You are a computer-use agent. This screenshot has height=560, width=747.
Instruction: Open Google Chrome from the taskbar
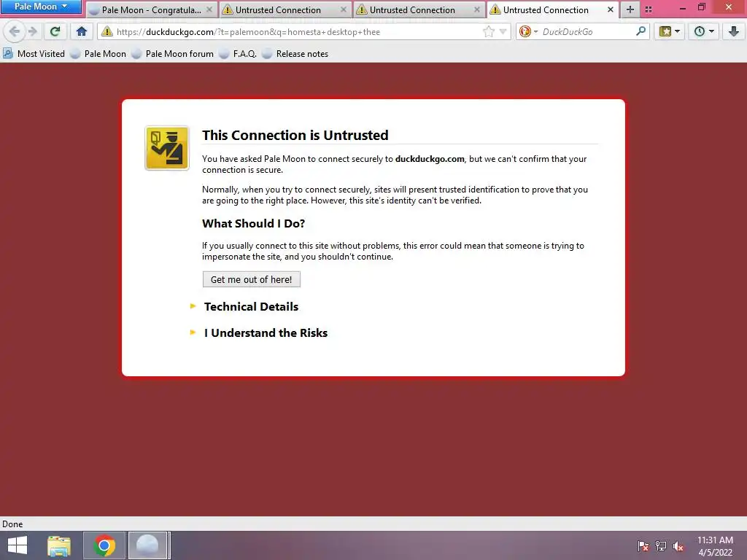tap(104, 545)
